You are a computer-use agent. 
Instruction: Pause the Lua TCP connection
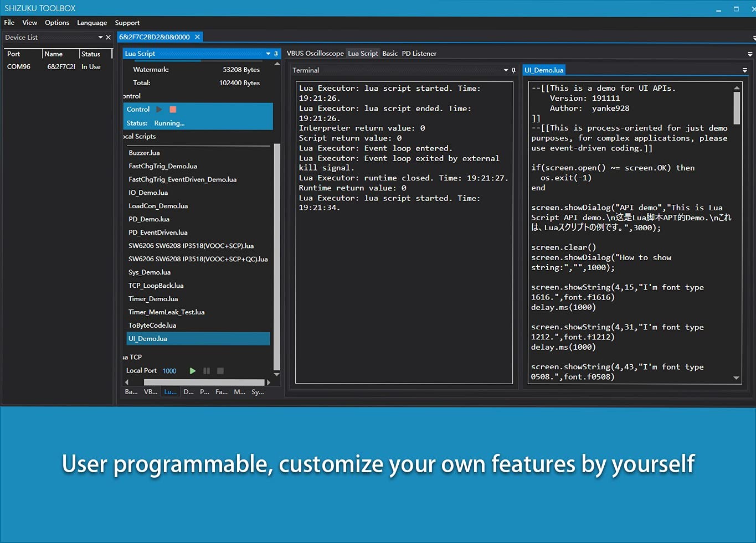207,371
